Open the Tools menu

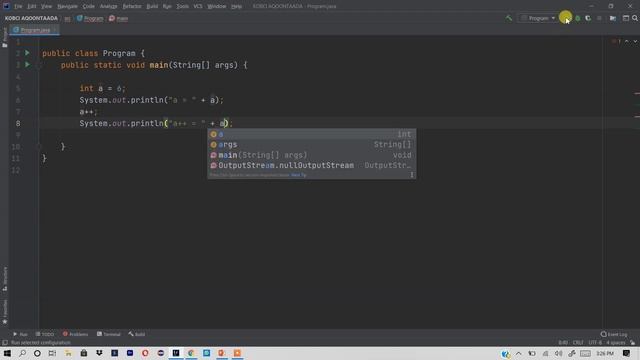(x=182, y=6)
